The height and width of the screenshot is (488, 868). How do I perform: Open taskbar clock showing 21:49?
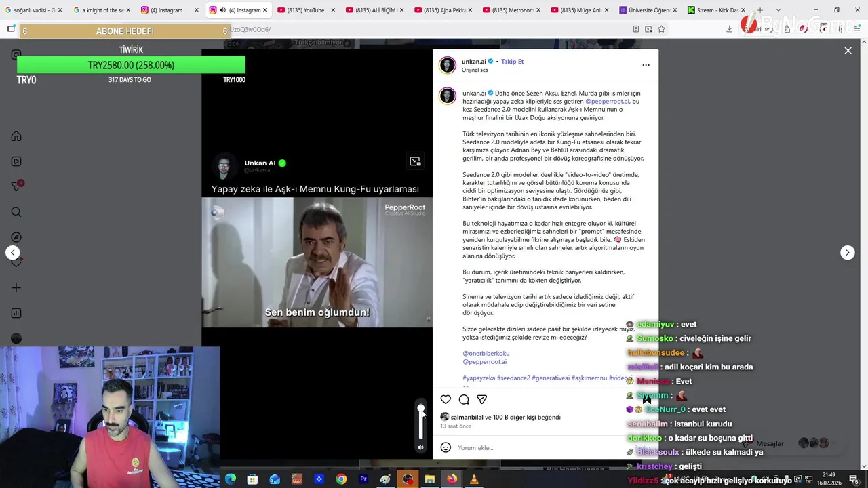coord(829,479)
